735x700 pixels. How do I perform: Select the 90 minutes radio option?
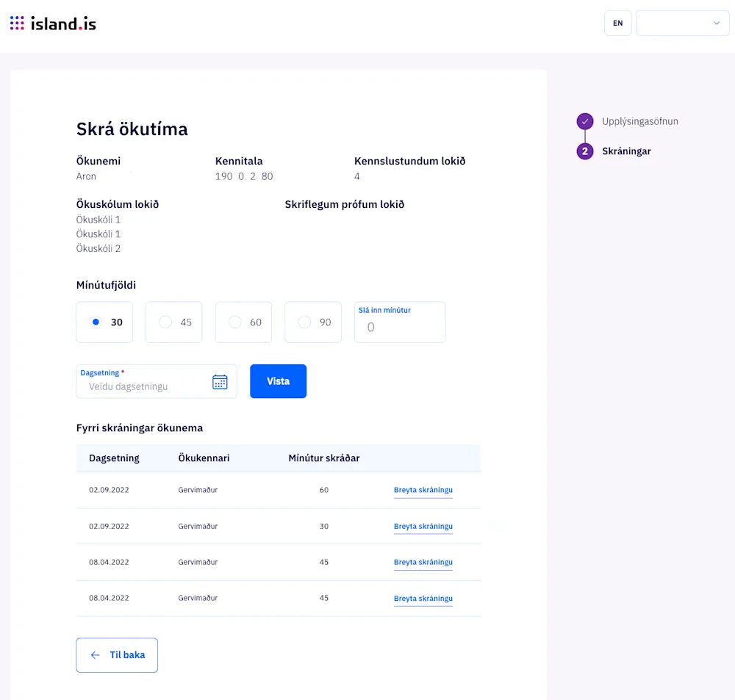point(313,322)
